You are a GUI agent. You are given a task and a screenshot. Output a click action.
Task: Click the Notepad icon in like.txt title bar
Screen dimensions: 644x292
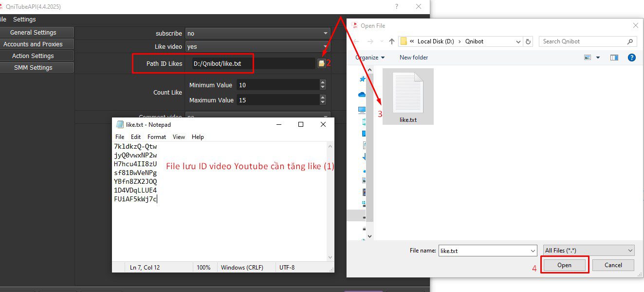point(120,124)
